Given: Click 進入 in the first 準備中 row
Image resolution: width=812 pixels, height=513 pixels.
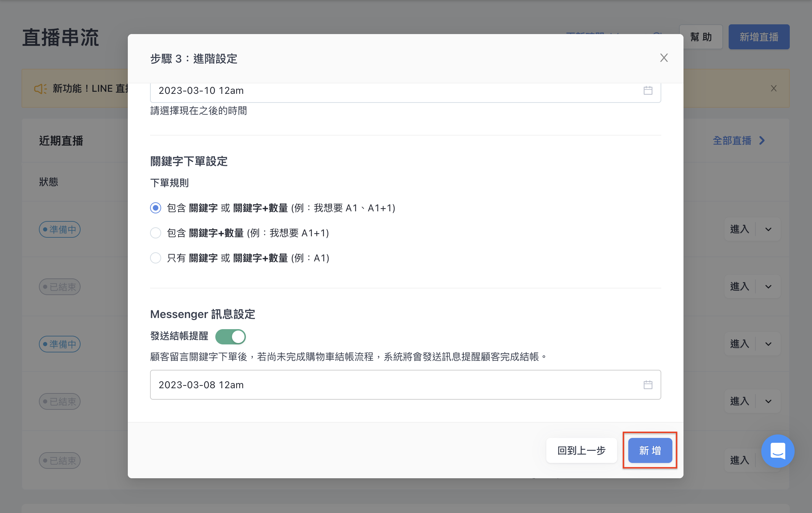Looking at the screenshot, I should (739, 229).
